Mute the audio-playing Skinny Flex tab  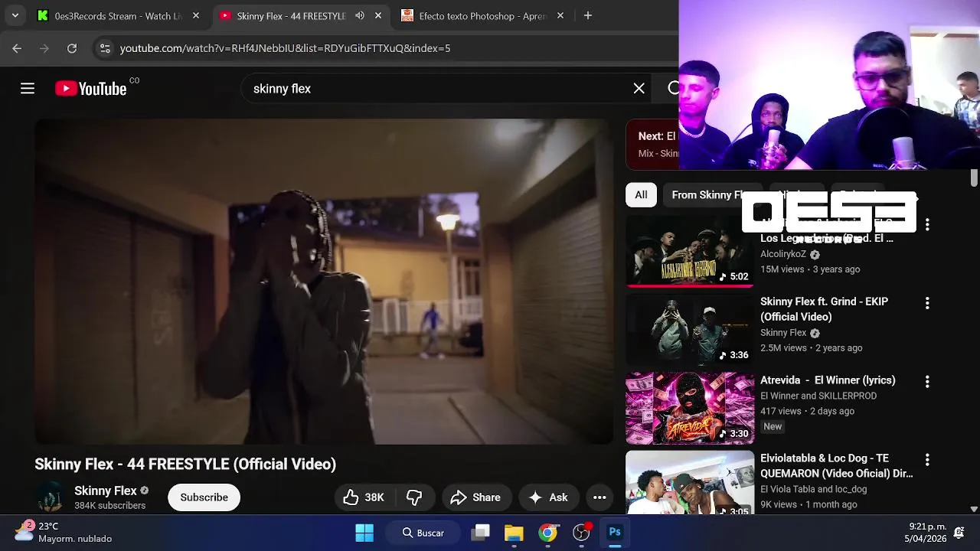click(360, 15)
